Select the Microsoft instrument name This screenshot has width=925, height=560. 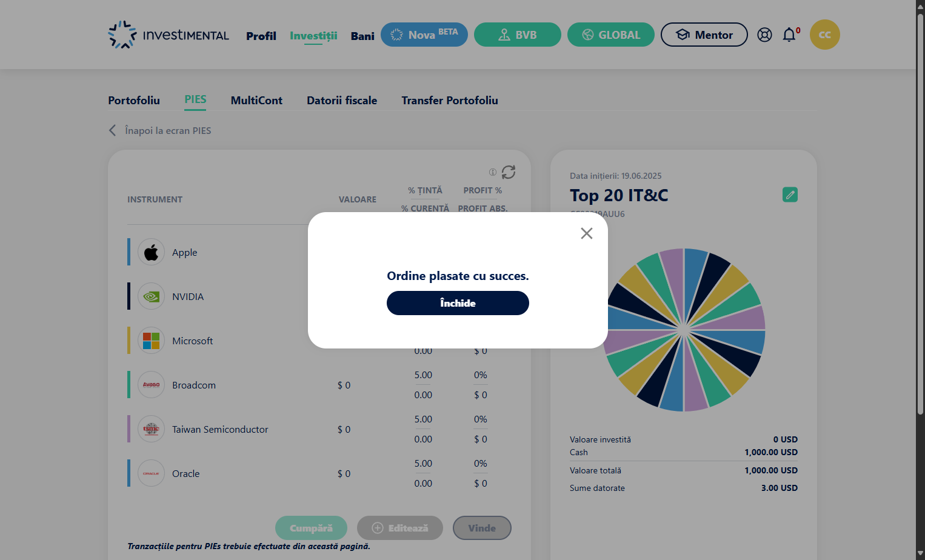tap(193, 341)
